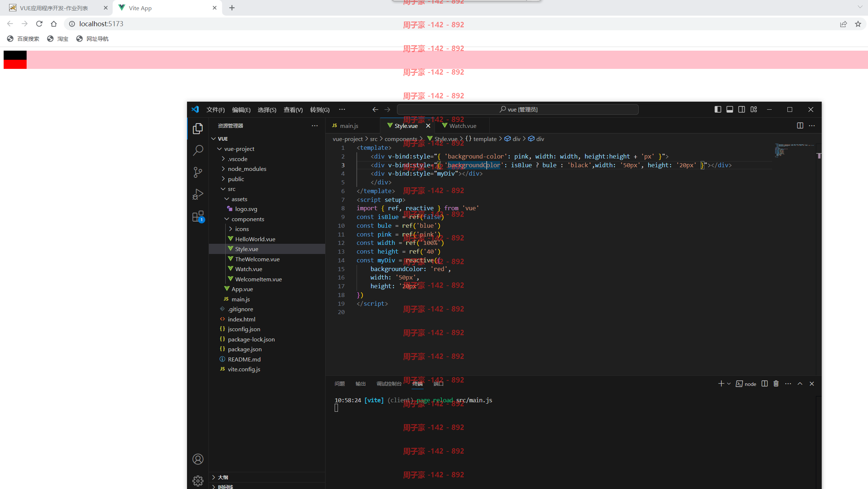This screenshot has width=868, height=489.
Task: Open the customize layout icon
Action: pyautogui.click(x=754, y=109)
